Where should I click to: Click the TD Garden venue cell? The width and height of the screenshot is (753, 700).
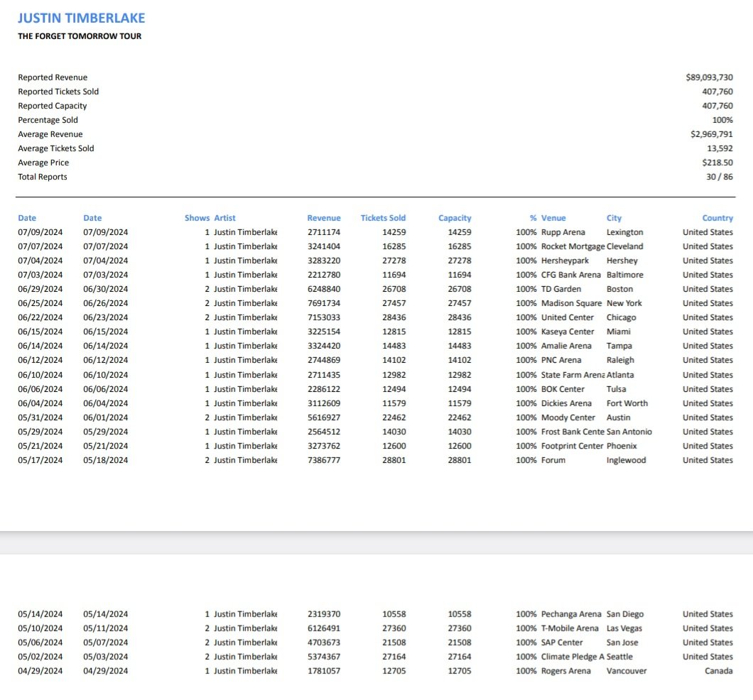tap(561, 289)
